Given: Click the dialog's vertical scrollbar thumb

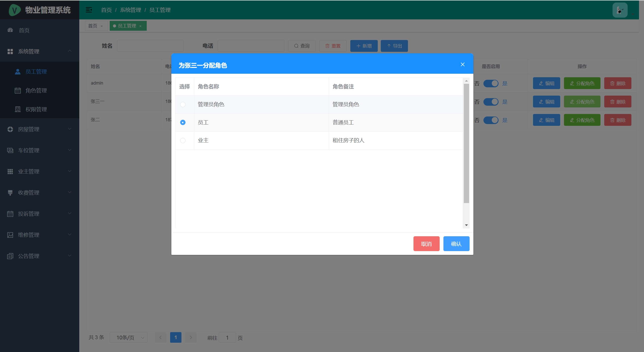Looking at the screenshot, I should (x=466, y=143).
